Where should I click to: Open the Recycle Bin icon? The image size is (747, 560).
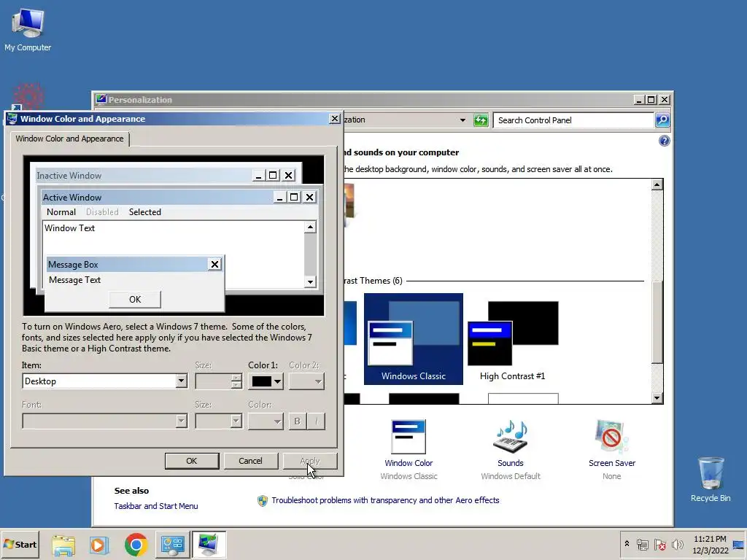click(711, 480)
